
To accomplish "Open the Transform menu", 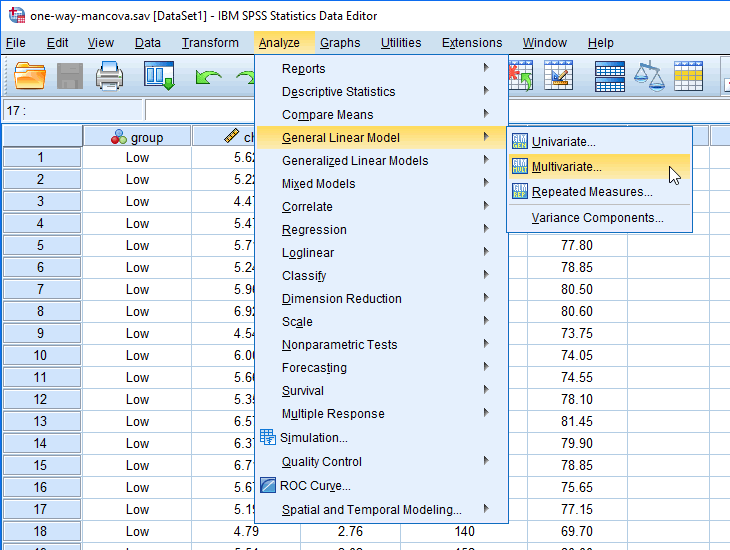I will (210, 43).
